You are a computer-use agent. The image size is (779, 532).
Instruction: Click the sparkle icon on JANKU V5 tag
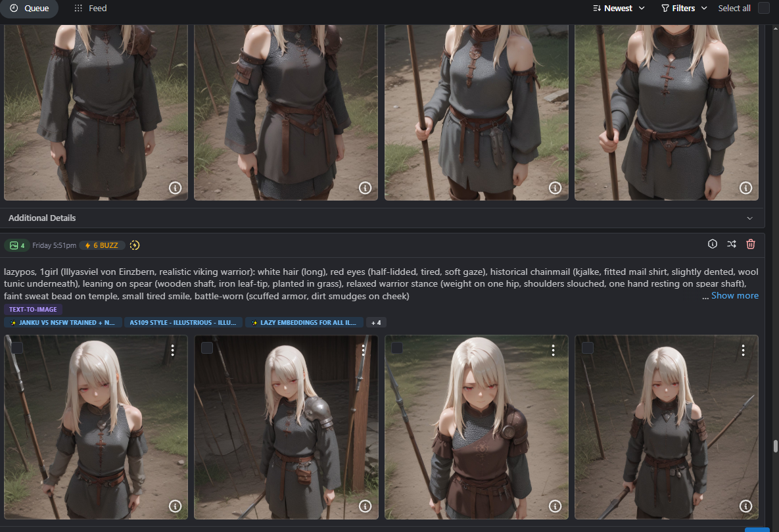(x=13, y=323)
